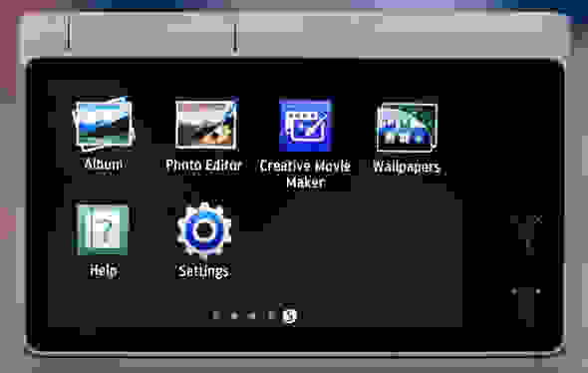Click the grey window title bar
Screen dimensions: 588x373
tap(295, 35)
